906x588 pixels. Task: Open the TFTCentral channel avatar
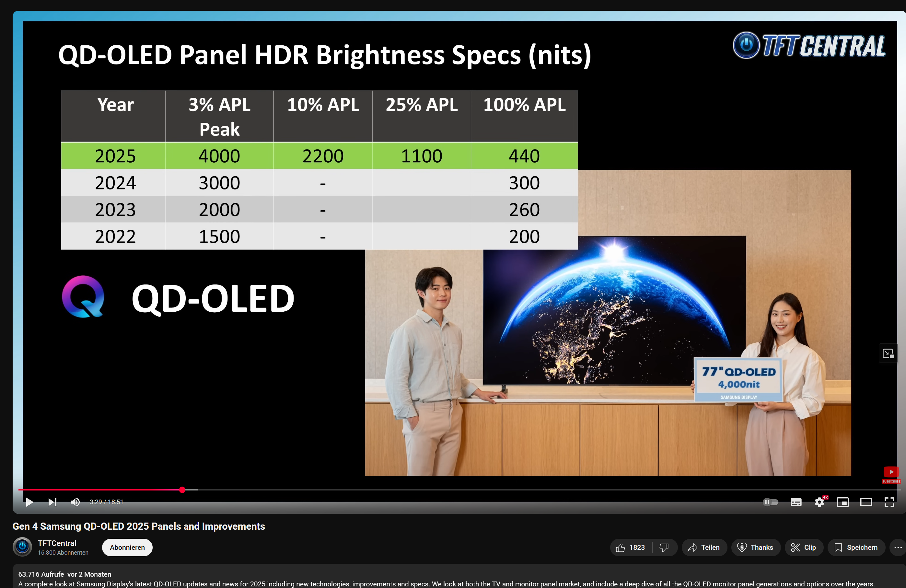(x=22, y=547)
